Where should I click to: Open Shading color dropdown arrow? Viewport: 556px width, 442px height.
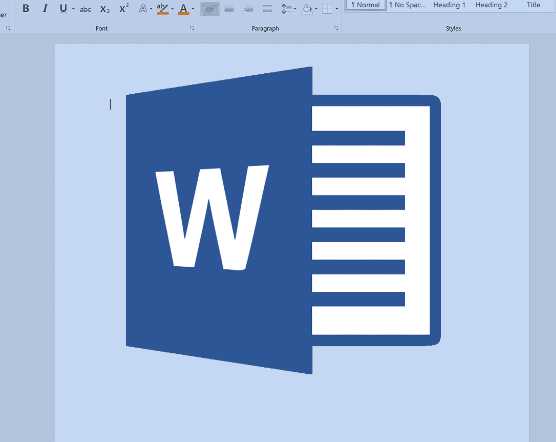[x=316, y=9]
